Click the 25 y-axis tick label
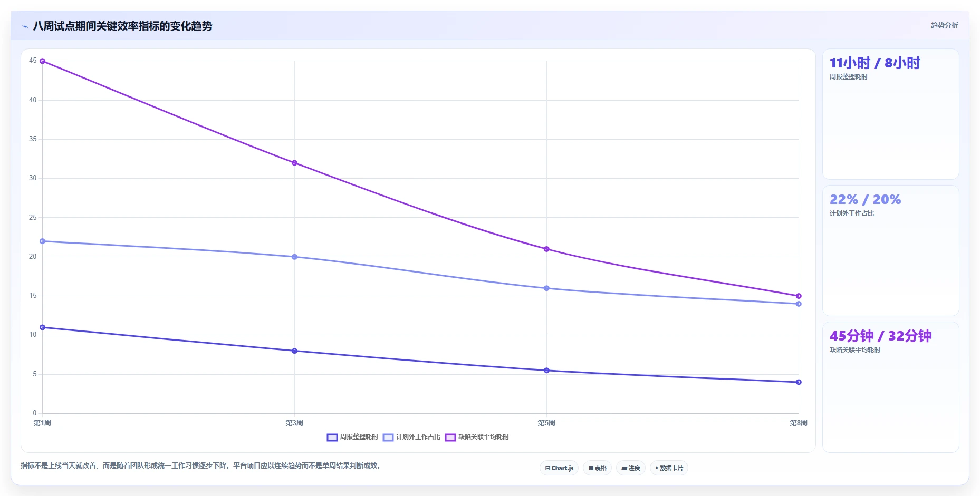Viewport: 980px width, 496px height. pyautogui.click(x=33, y=217)
